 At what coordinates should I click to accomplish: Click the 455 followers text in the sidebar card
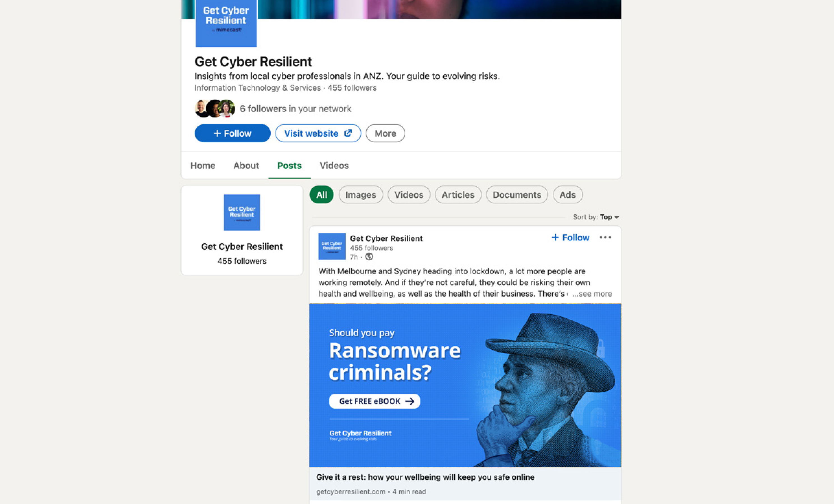[x=242, y=261]
